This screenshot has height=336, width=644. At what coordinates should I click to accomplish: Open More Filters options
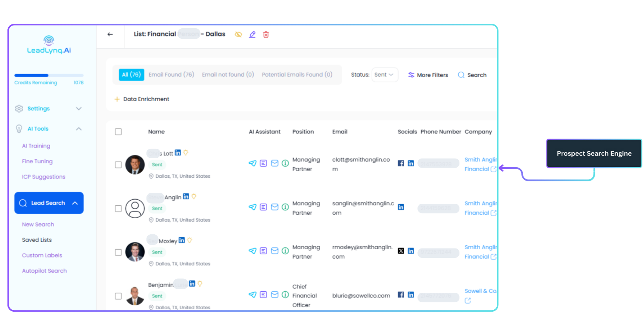(428, 75)
